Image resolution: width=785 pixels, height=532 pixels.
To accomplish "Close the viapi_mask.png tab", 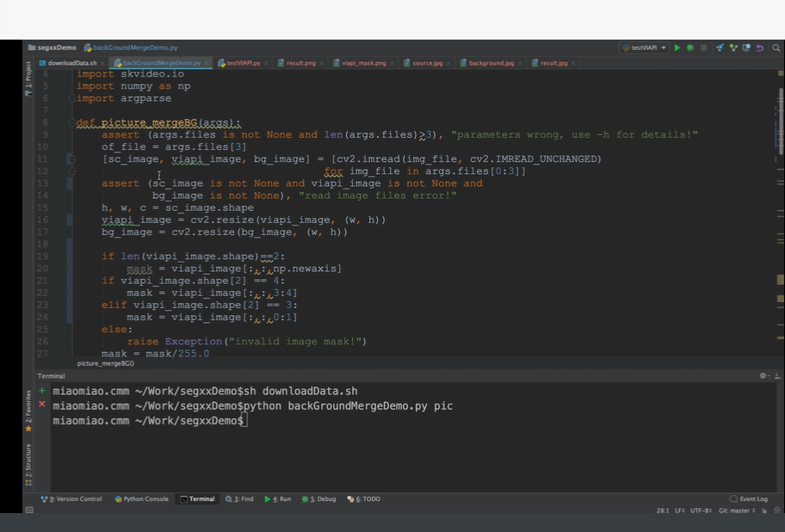I will pyautogui.click(x=392, y=63).
